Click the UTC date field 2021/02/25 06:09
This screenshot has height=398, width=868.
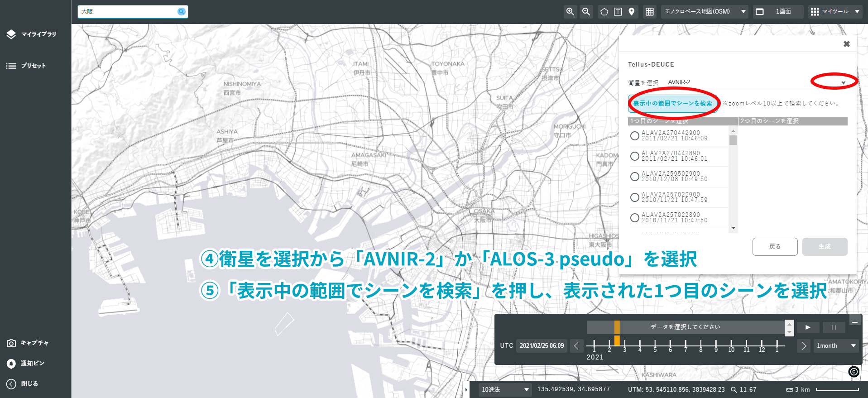[x=542, y=346]
